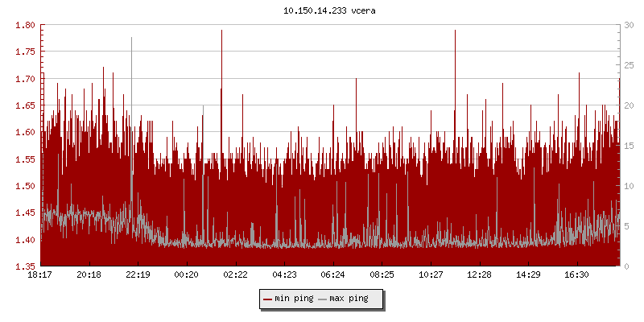Image resolution: width=644 pixels, height=322 pixels.
Task: Select the "max ping" legend label
Action: pyautogui.click(x=349, y=299)
